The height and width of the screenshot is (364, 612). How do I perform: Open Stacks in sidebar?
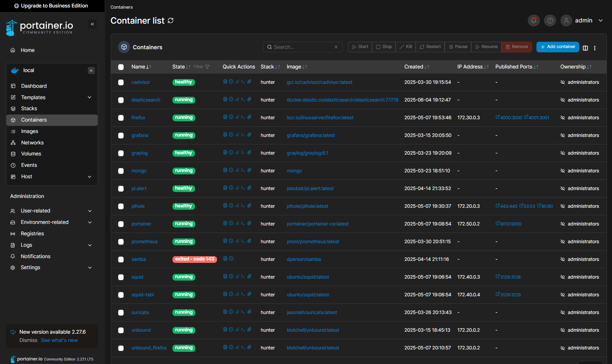pyautogui.click(x=52, y=109)
